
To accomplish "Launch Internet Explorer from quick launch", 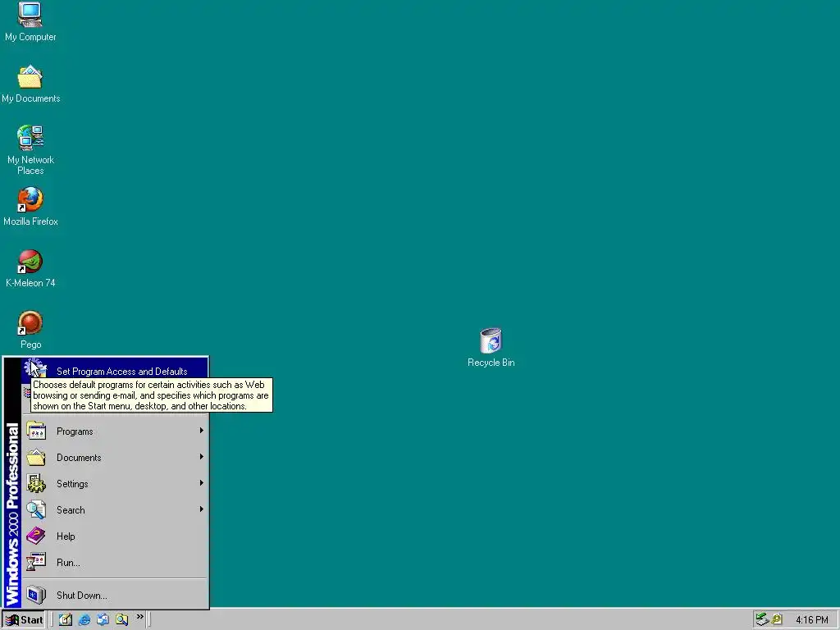I will click(84, 620).
